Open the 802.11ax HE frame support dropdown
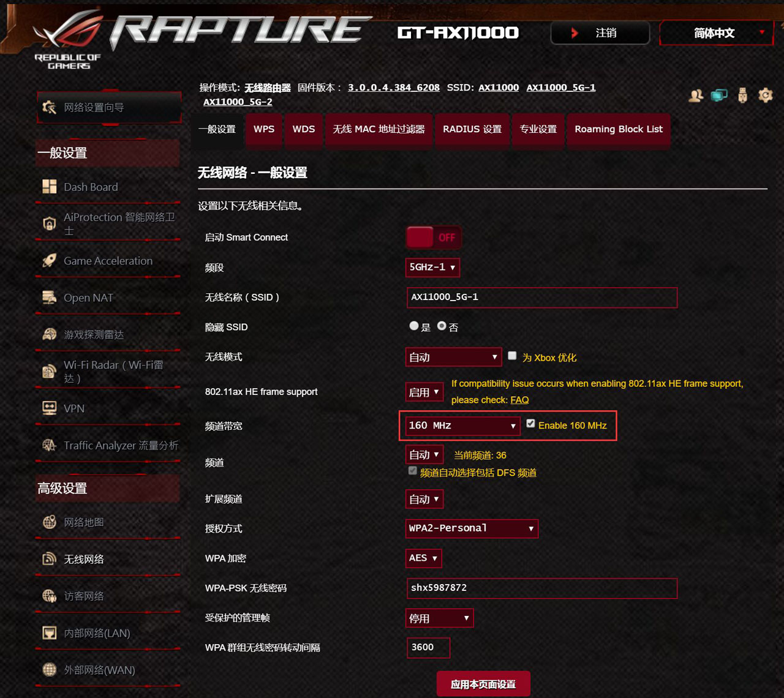 click(424, 392)
